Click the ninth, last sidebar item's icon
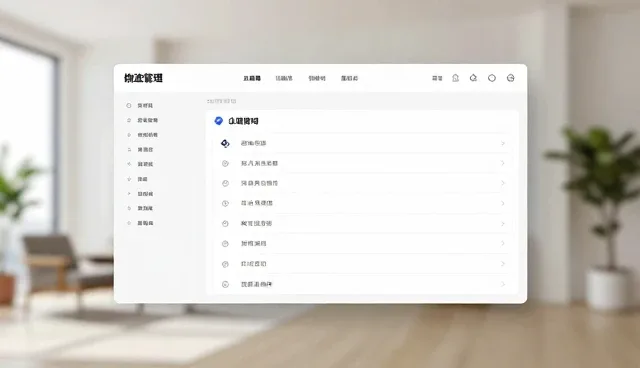Screen dimensions: 640x368 pyautogui.click(x=129, y=223)
